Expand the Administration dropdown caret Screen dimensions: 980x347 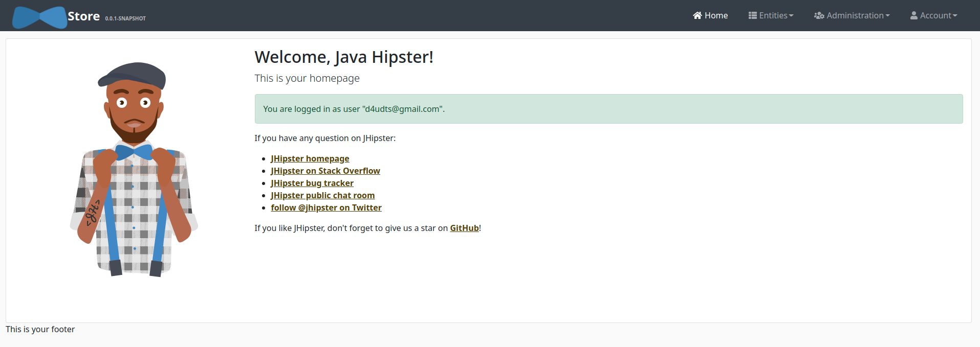pos(887,15)
